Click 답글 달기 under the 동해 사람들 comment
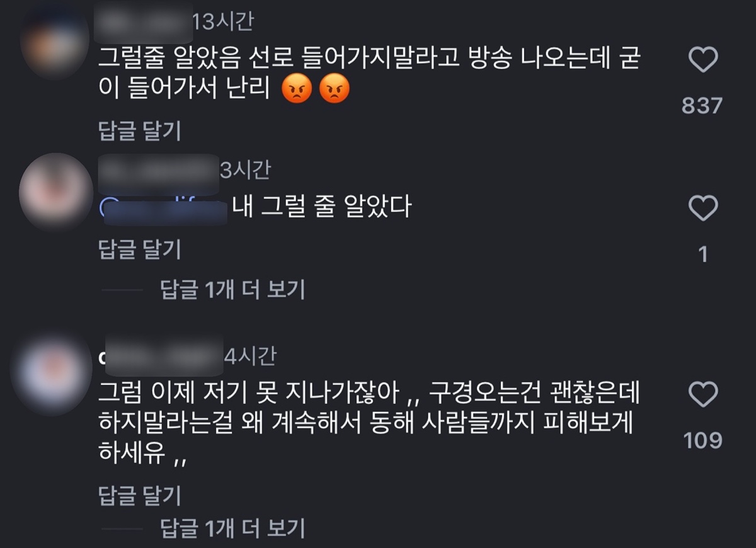This screenshot has height=548, width=756. click(140, 496)
